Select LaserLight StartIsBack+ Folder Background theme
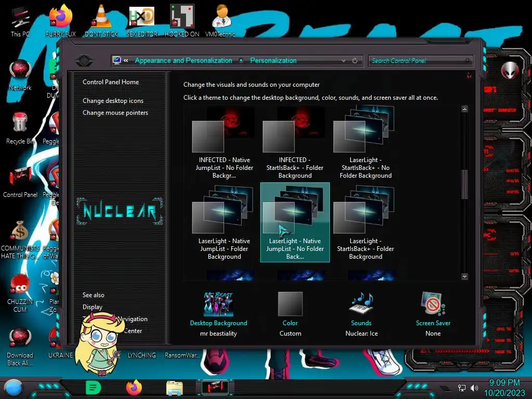 coord(365,222)
